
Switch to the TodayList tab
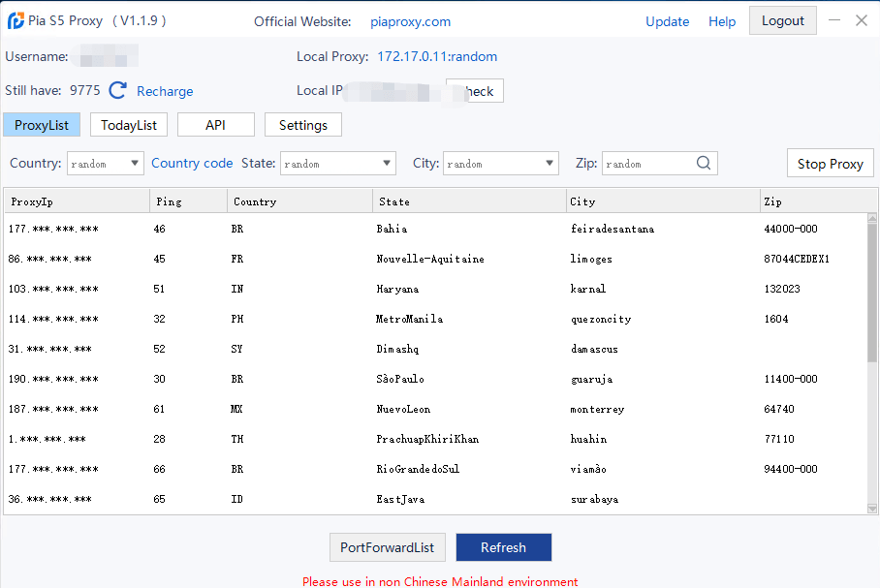tap(129, 124)
